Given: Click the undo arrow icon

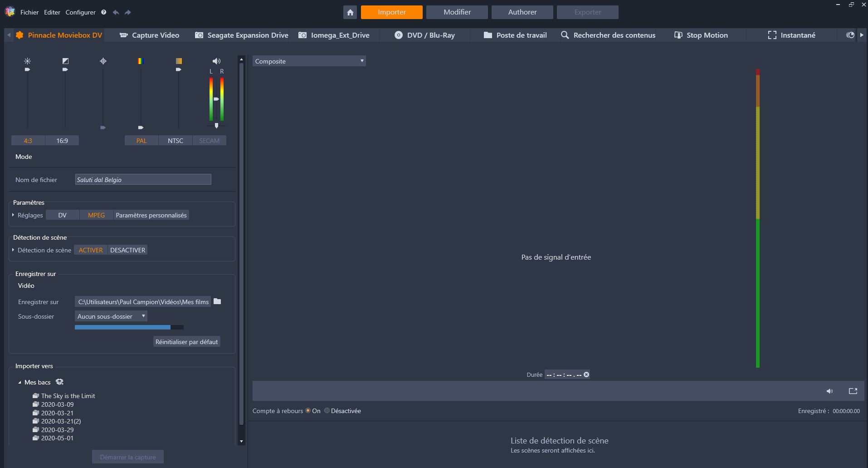Looking at the screenshot, I should (x=116, y=12).
